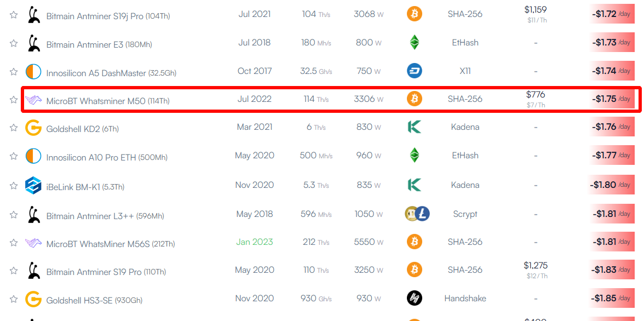Star the iBeLink BM-K1 miner row
This screenshot has width=644, height=321.
14,185
